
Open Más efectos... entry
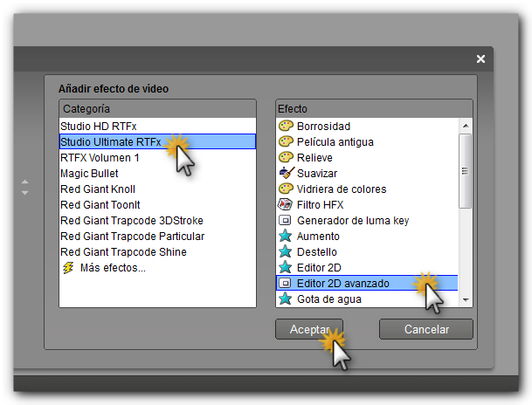coord(157,268)
